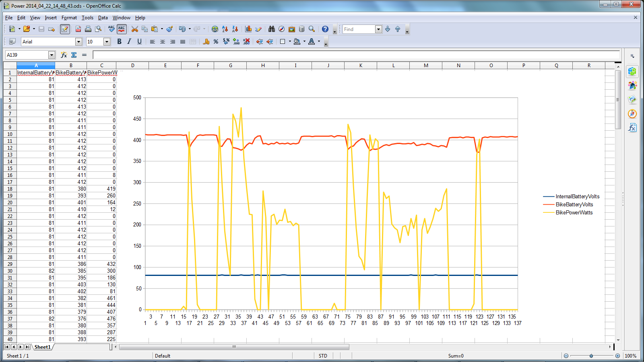Viewport: 644px width, 362px height.
Task: Add Decimal Place icon
Action: [x=236, y=41]
